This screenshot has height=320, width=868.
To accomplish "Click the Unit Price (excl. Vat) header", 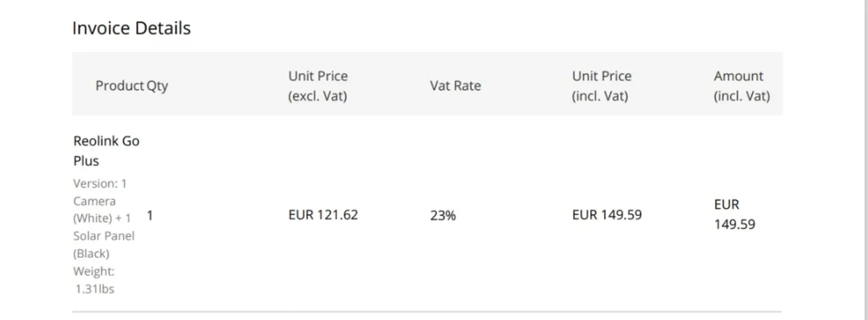I will 318,86.
